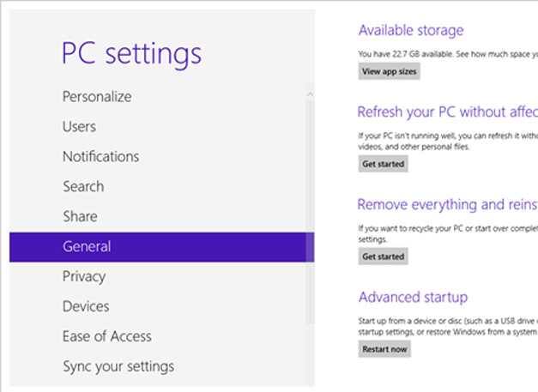This screenshot has width=538, height=392.
Task: Go to Notifications settings
Action: click(100, 157)
